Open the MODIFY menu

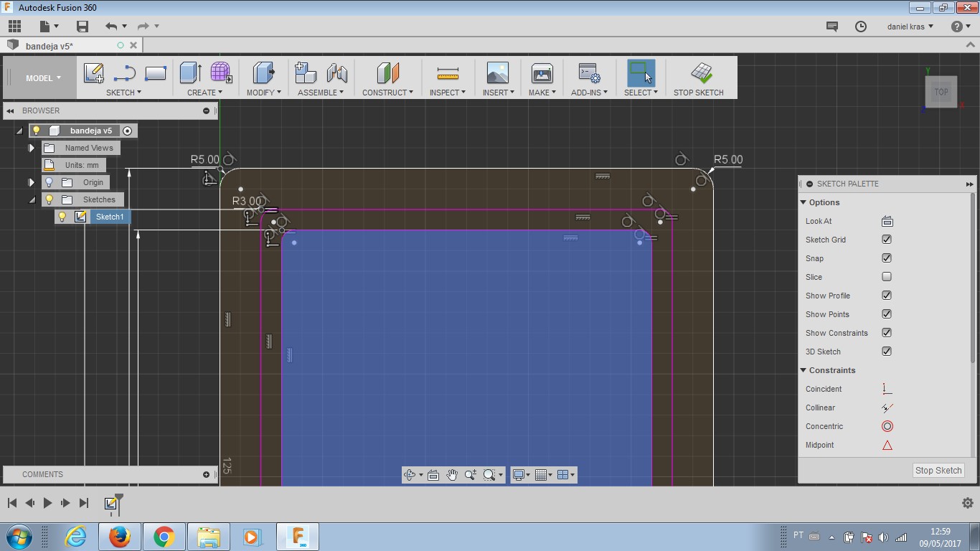(263, 93)
